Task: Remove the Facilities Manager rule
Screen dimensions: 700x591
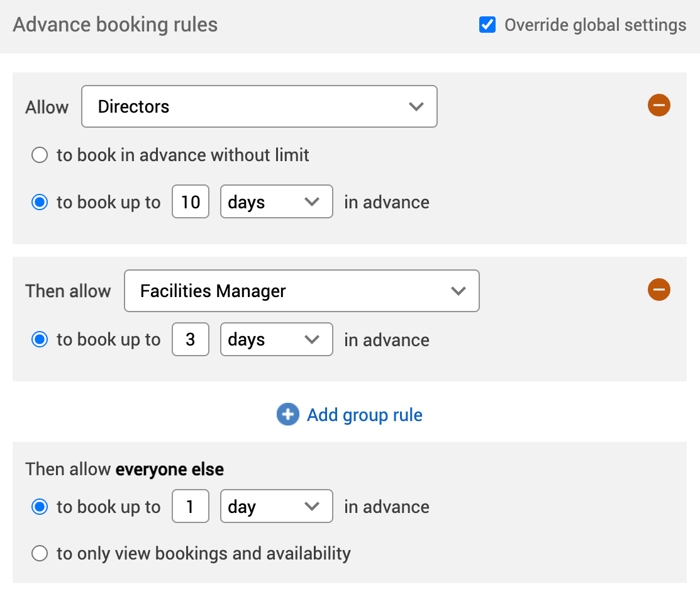Action: (x=659, y=290)
